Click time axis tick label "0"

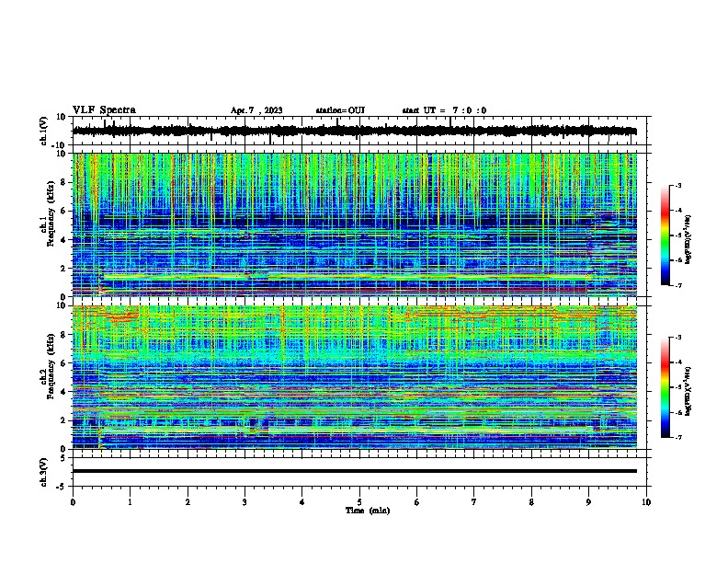[x=73, y=502]
